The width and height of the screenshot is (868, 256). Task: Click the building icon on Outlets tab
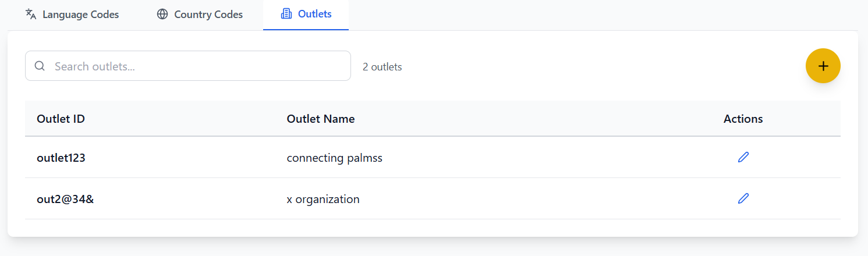(286, 14)
